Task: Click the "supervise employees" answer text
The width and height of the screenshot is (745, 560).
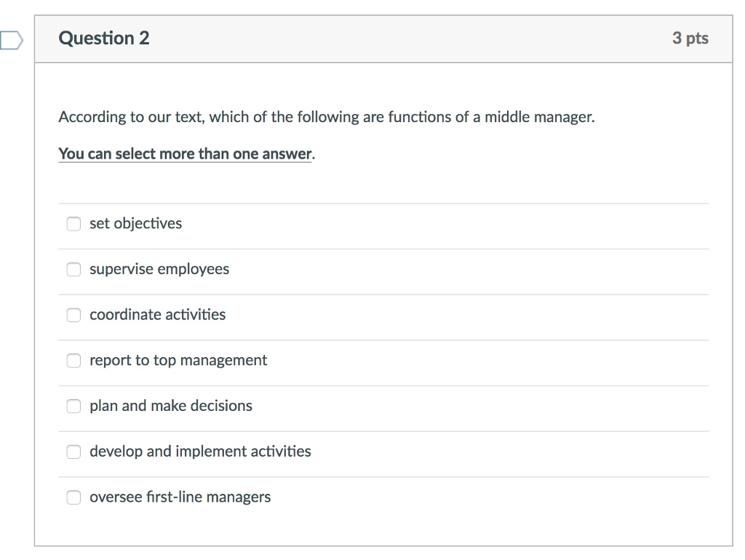Action: click(159, 269)
